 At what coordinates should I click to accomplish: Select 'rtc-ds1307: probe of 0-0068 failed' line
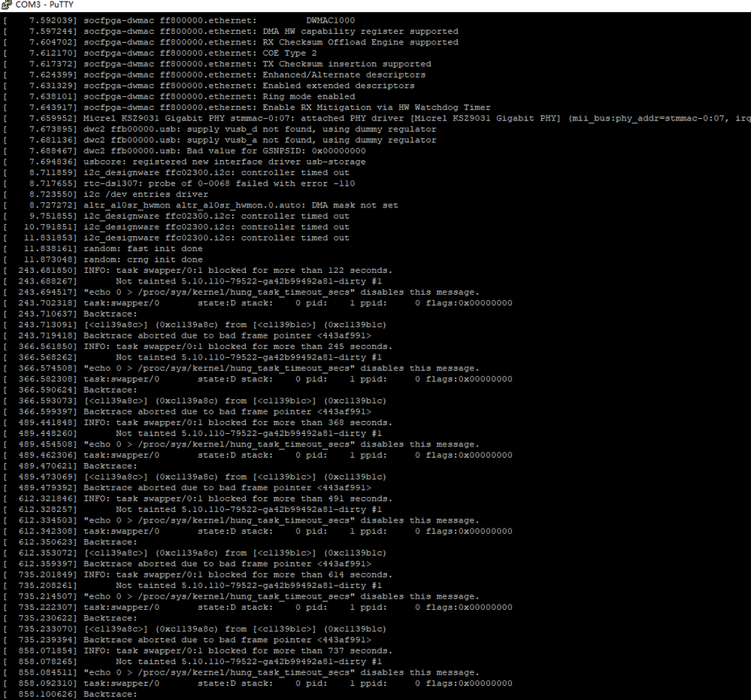[179, 183]
